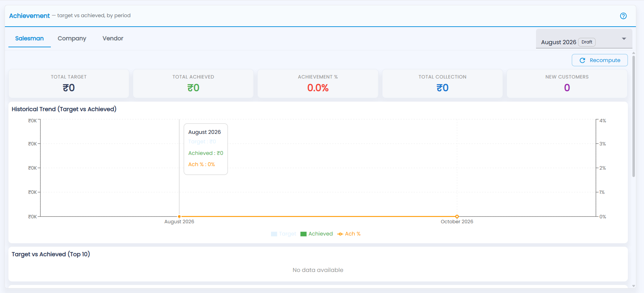Open the help question-mark icon

point(623,16)
